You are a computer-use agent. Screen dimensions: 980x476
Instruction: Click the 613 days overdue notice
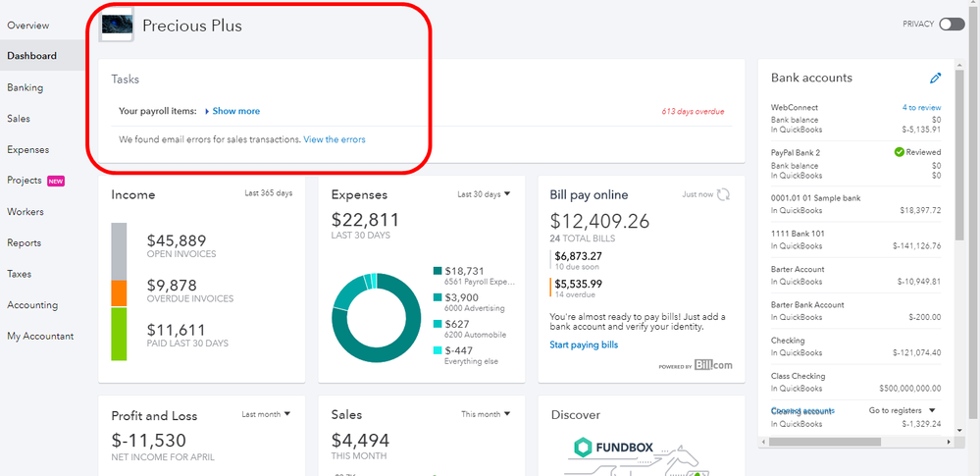[x=693, y=111]
